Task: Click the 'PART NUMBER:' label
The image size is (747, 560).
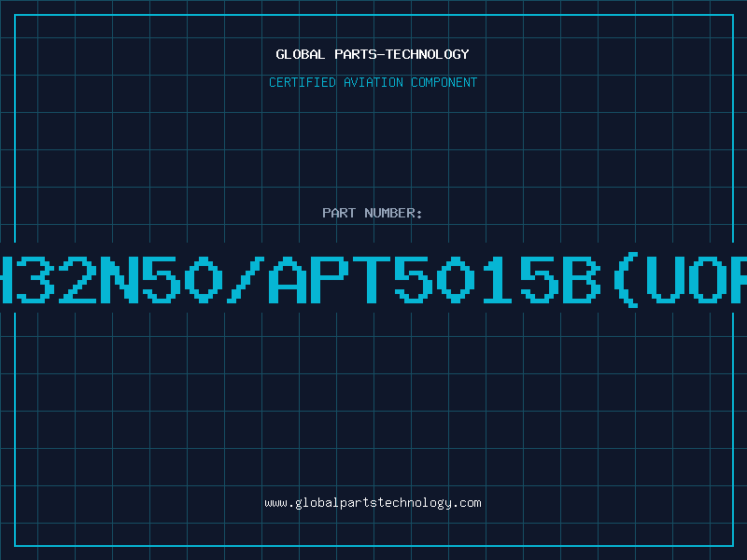Action: [x=373, y=213]
